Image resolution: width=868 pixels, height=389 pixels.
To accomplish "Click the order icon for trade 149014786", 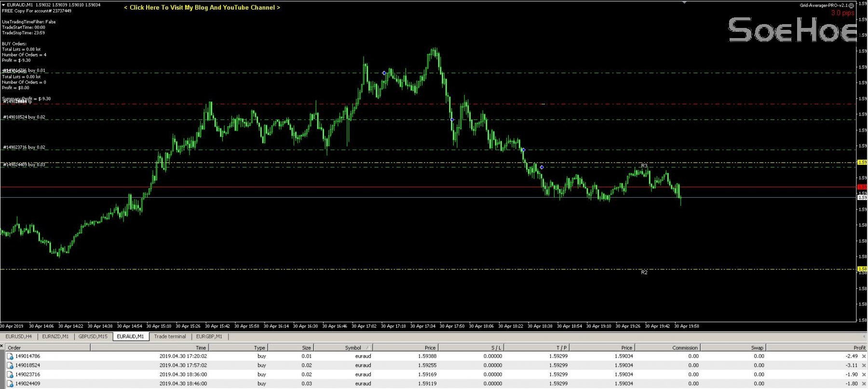I will click(10, 357).
